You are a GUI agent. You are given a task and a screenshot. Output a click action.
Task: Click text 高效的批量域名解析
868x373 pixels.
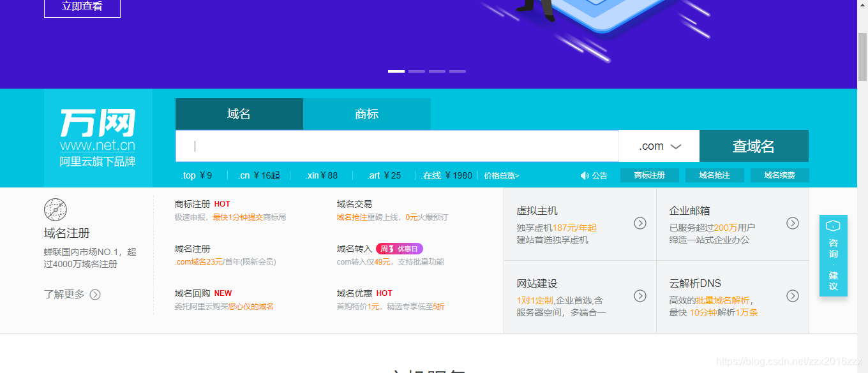[711, 300]
